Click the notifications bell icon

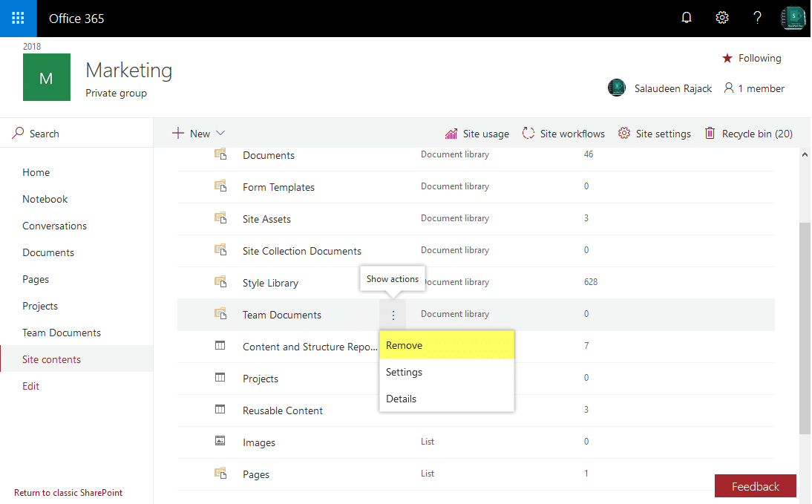[687, 19]
